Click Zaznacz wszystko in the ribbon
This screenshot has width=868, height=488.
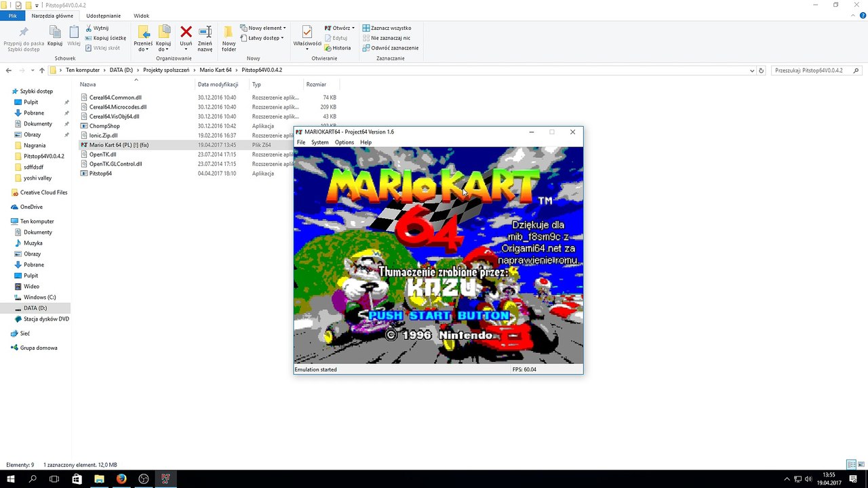pyautogui.click(x=387, y=28)
